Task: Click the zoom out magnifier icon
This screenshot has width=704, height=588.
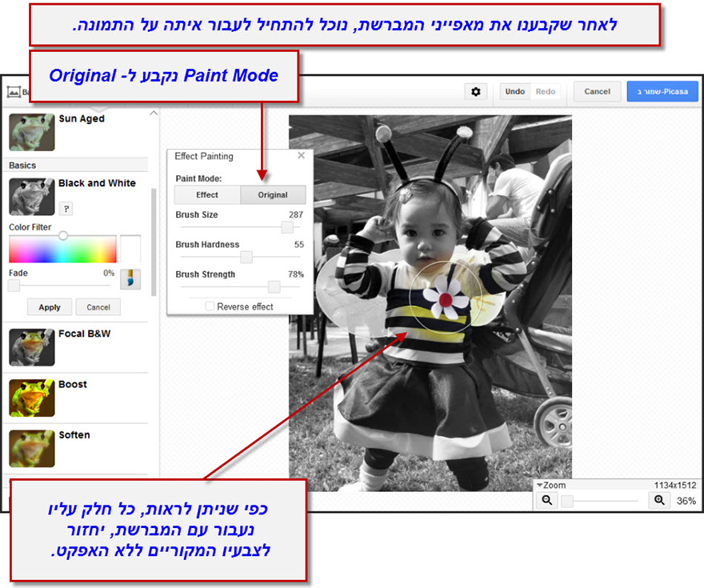Action: coord(547,500)
